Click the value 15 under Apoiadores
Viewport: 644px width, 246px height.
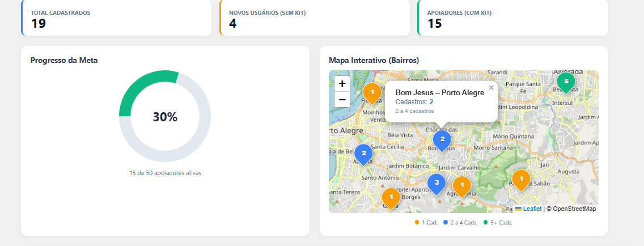point(435,23)
